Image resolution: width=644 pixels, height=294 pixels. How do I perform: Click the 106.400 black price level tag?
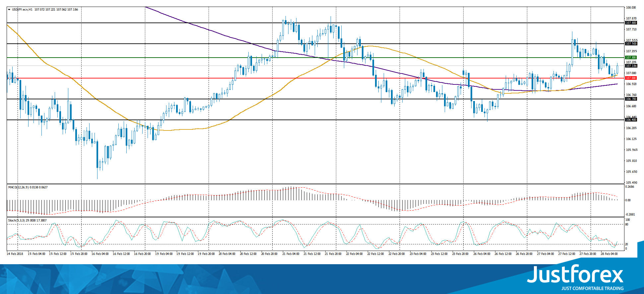pyautogui.click(x=631, y=120)
